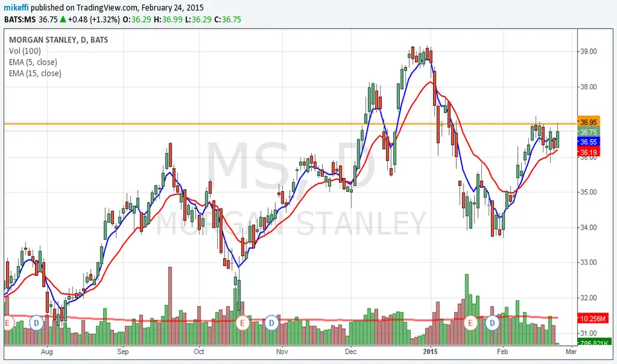Click the 35.00 price axis label

589,192
